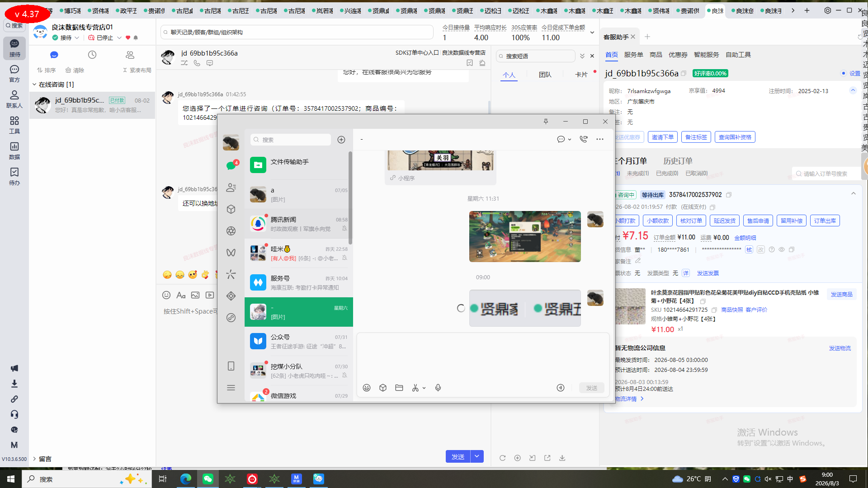Open Microsoft Edge from the taskbar
Viewport: 868px width, 488px height.
tap(186, 479)
